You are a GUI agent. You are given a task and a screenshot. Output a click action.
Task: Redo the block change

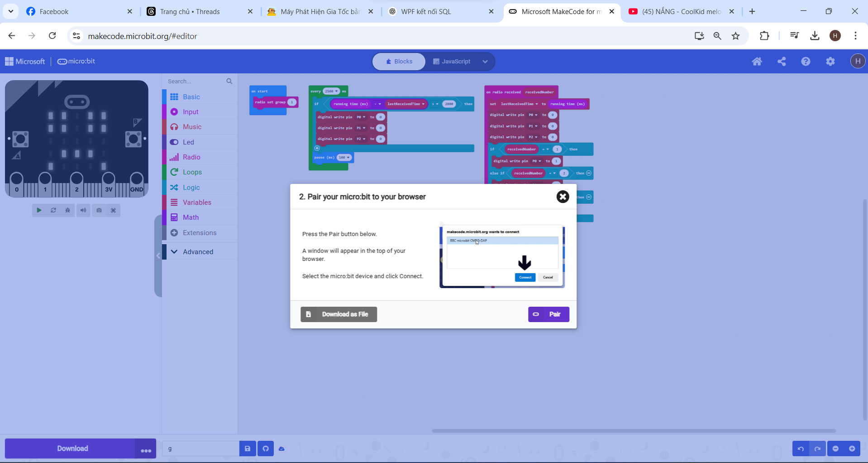tap(817, 449)
